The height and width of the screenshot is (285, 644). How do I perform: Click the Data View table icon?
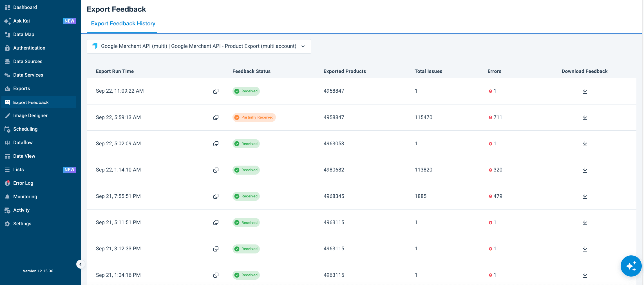click(x=7, y=156)
